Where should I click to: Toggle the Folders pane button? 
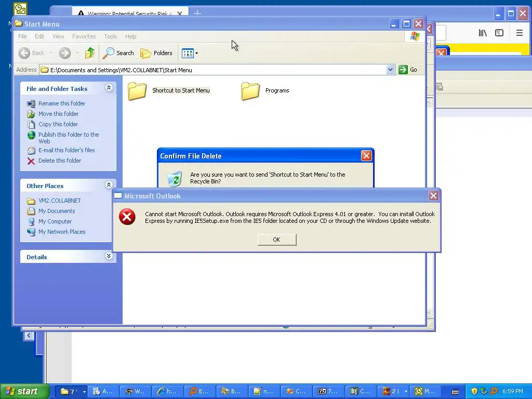point(156,53)
